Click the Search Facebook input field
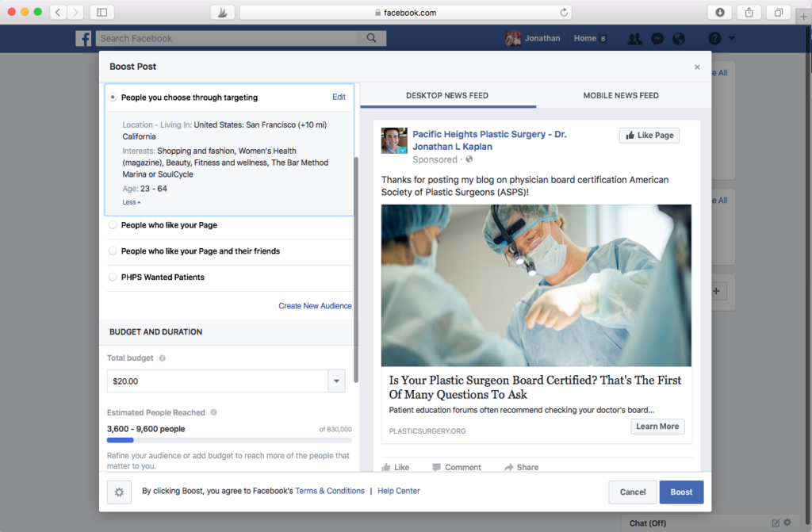The height and width of the screenshot is (532, 812). click(228, 38)
